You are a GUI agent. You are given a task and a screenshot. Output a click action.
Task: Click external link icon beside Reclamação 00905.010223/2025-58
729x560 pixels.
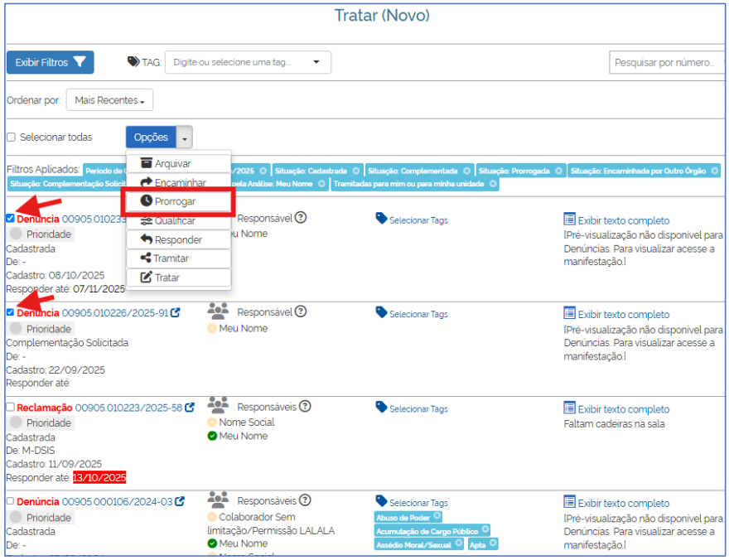(x=190, y=408)
